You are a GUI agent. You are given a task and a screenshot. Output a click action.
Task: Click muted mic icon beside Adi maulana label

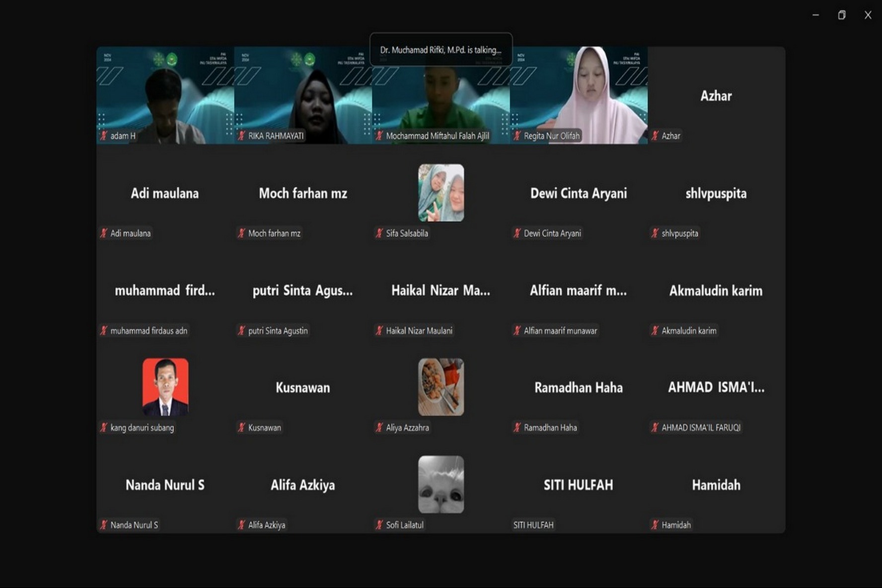(104, 233)
